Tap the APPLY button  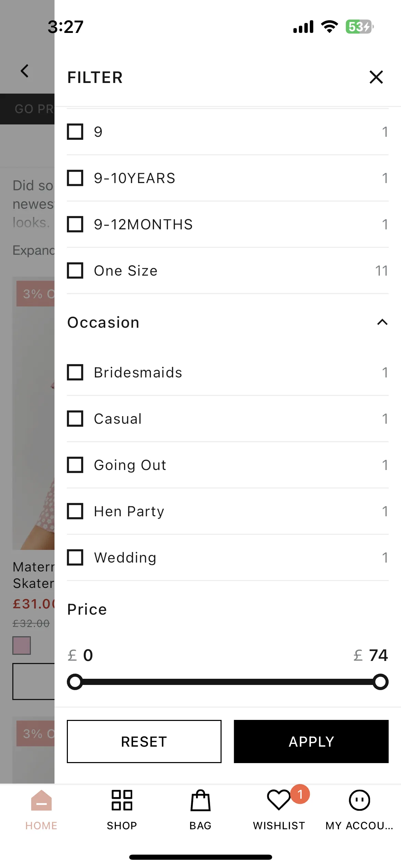click(x=311, y=742)
